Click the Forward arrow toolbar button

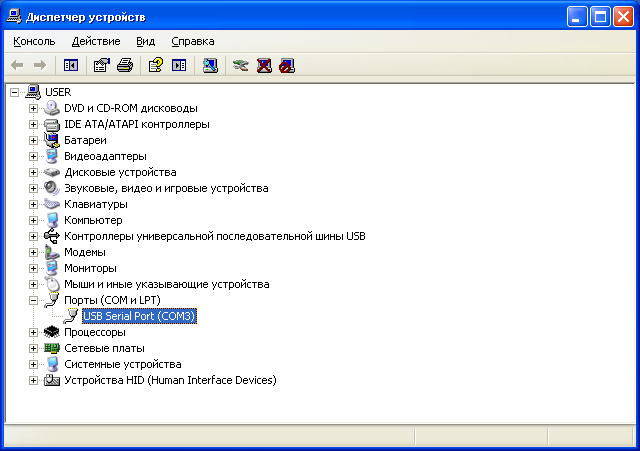(40, 65)
